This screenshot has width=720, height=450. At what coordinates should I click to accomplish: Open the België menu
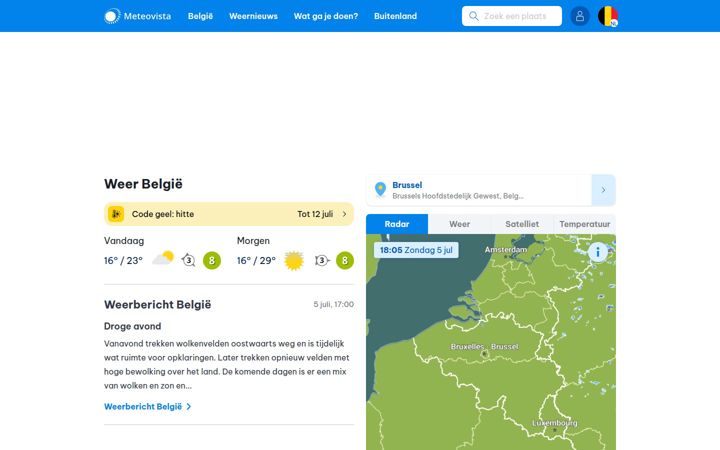tap(200, 16)
